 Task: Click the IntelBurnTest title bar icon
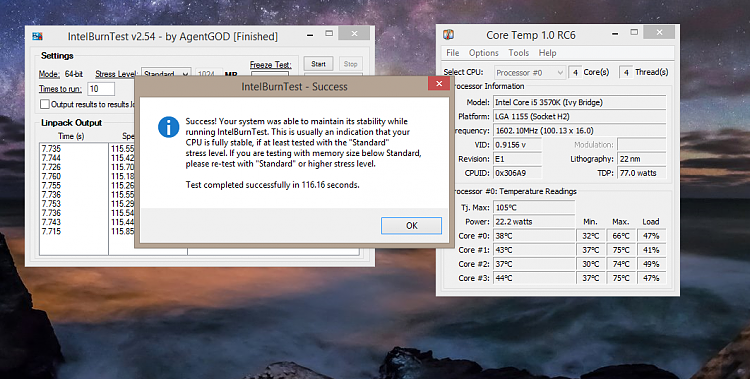click(37, 36)
